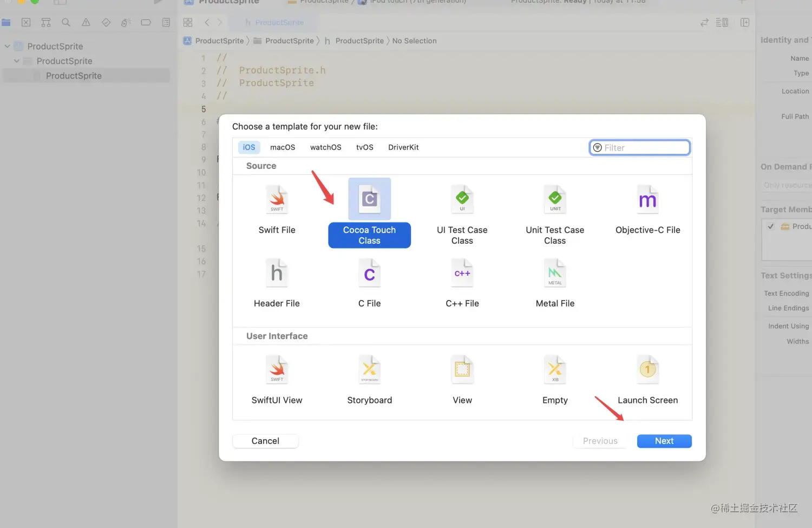The width and height of the screenshot is (812, 528).
Task: Switch to the tvOS platform tab
Action: coord(364,147)
